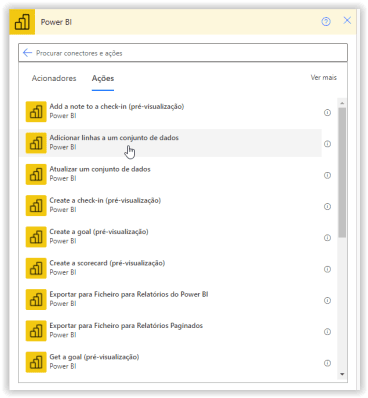Open the help question mark icon
368x398 pixels.
[326, 22]
